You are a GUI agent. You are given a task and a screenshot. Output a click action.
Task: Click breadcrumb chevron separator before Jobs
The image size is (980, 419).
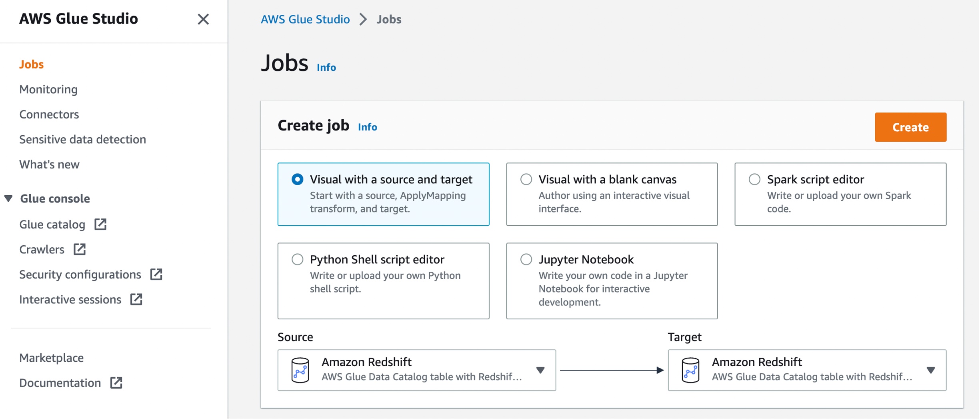pos(363,19)
